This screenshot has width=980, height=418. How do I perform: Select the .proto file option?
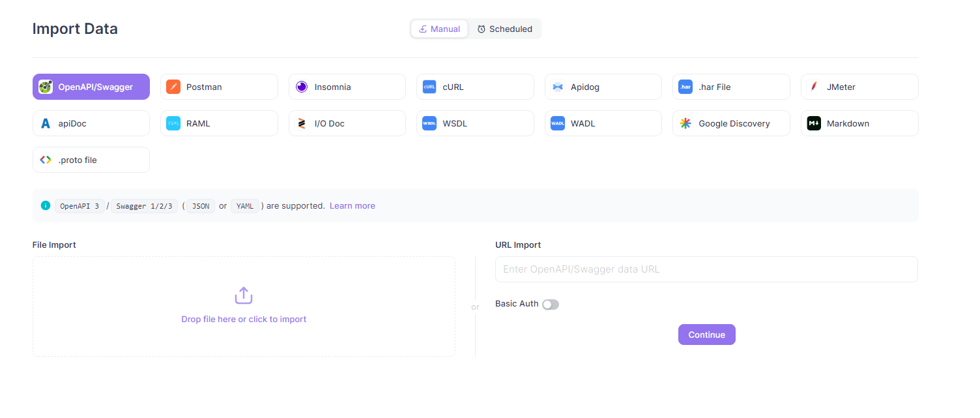tap(91, 160)
